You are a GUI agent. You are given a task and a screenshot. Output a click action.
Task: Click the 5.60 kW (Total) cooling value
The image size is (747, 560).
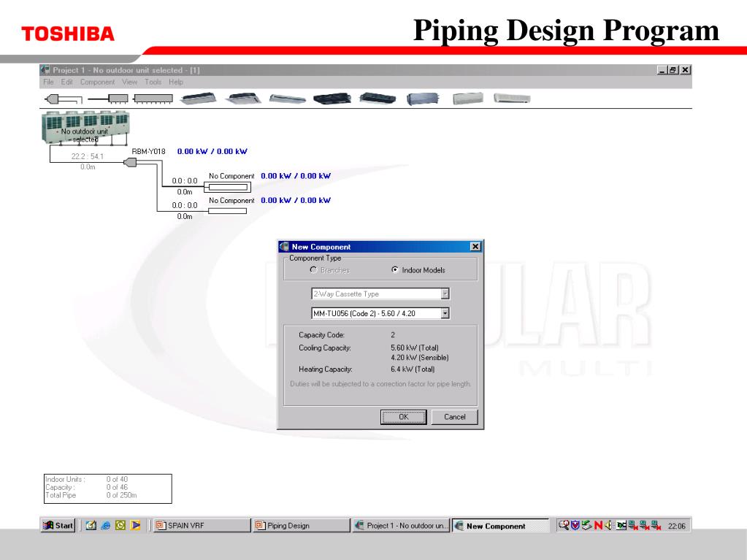(x=415, y=348)
